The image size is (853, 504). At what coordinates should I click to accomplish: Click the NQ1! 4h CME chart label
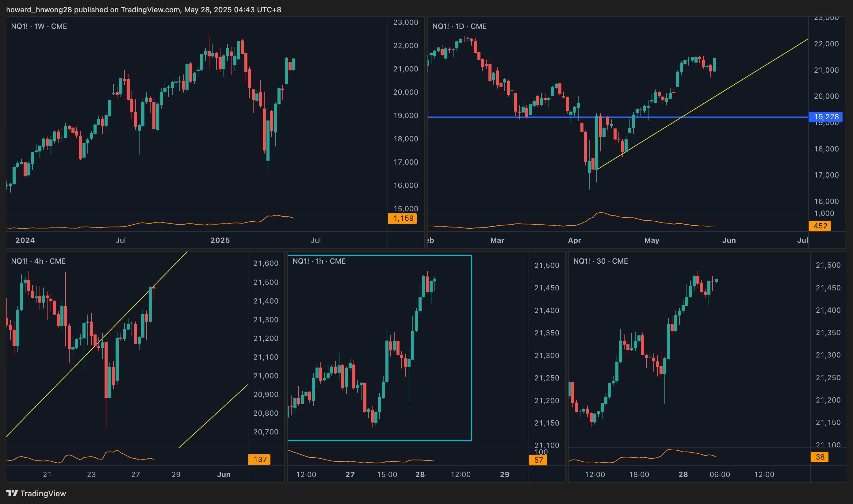click(x=38, y=261)
